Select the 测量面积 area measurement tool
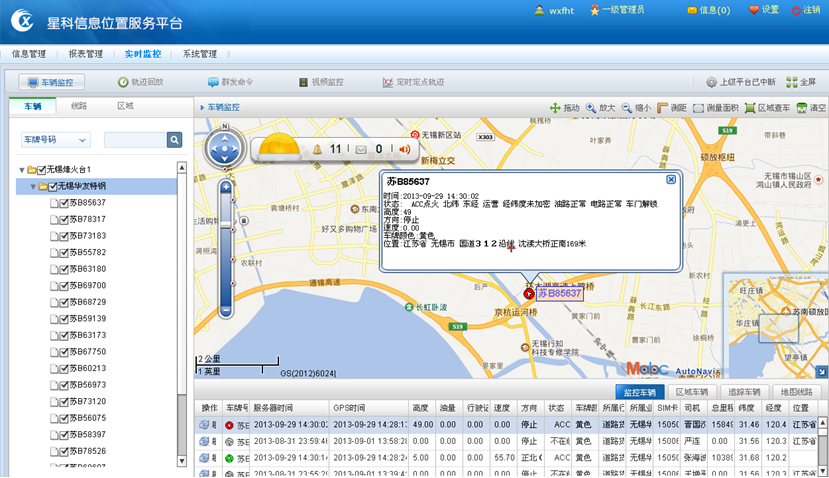The width and height of the screenshot is (829, 478). point(715,107)
